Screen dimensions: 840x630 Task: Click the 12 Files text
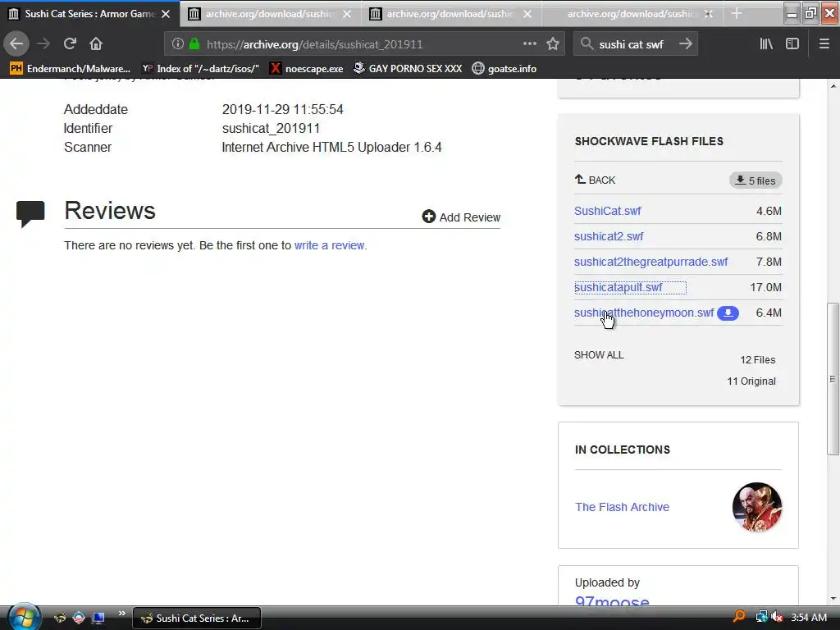[757, 360]
